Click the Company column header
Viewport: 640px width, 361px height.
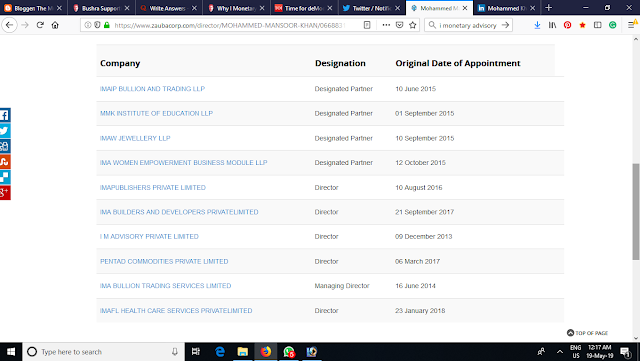click(x=120, y=63)
